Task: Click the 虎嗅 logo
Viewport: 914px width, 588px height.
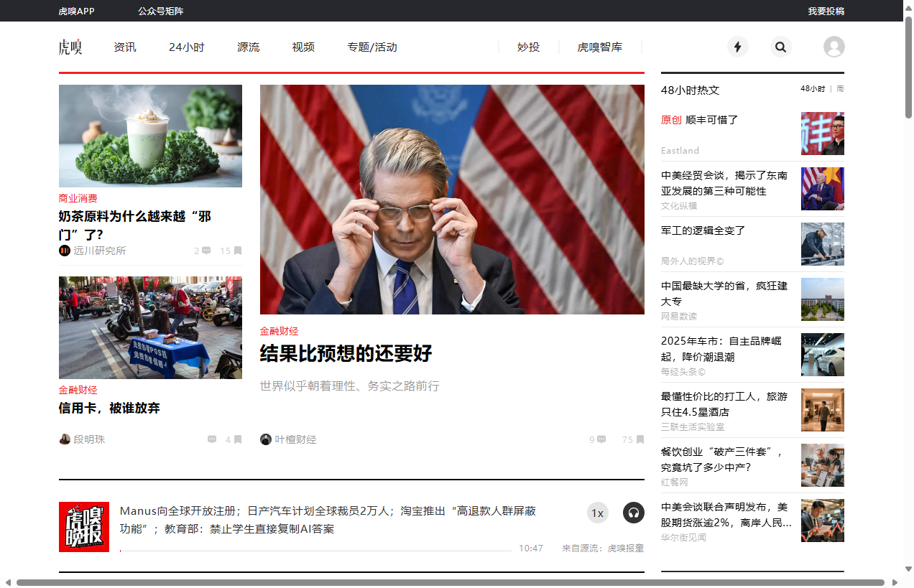Action: [70, 47]
